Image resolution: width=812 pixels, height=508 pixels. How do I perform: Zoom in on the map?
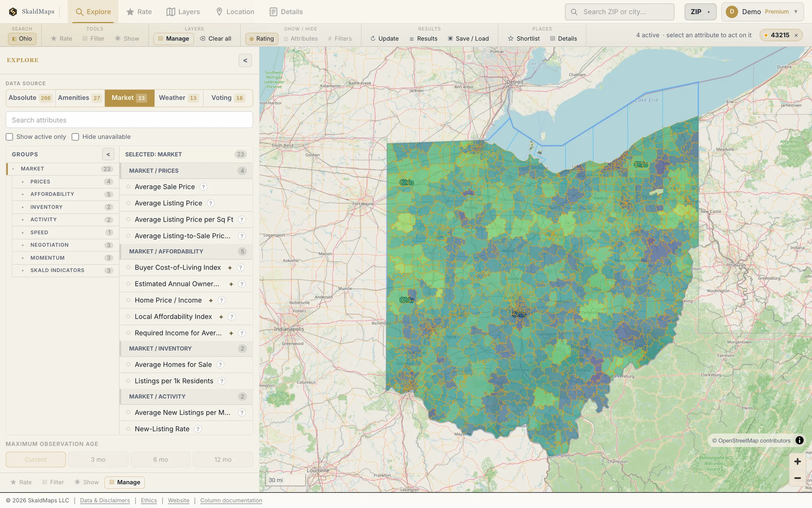click(x=797, y=461)
